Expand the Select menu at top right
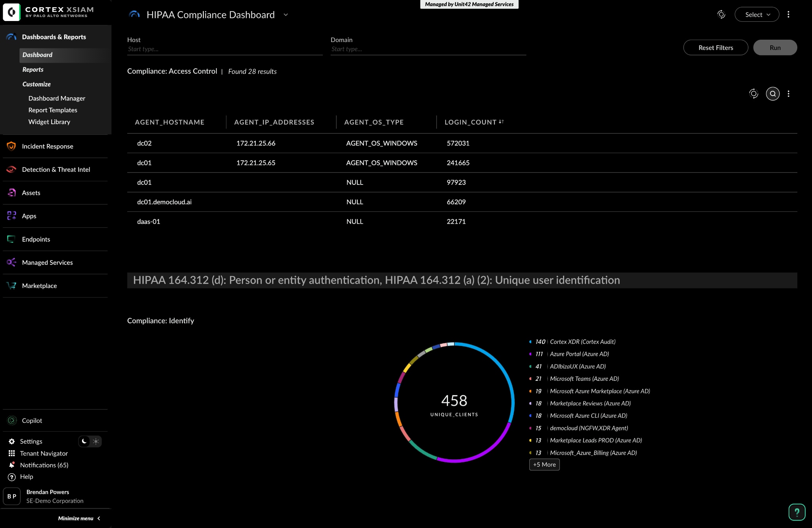Viewport: 812px width, 528px height. [756, 14]
